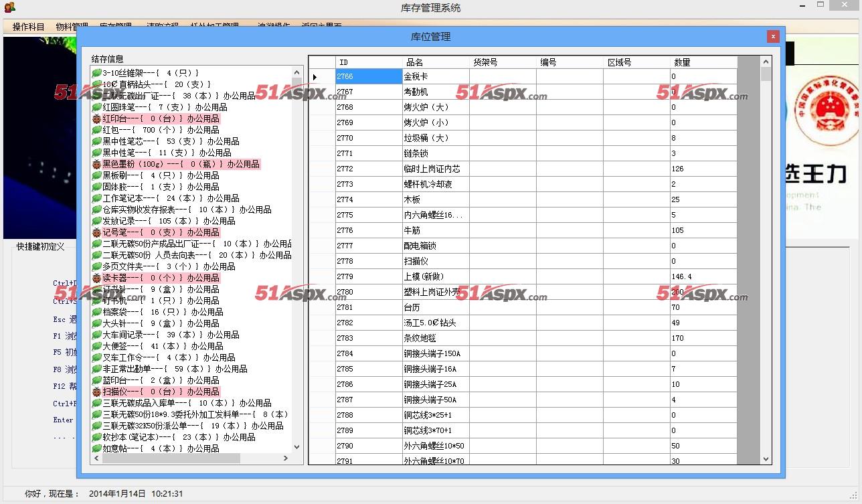Click right arrow of list horizontal scrollbar
The image size is (862, 504).
click(286, 458)
